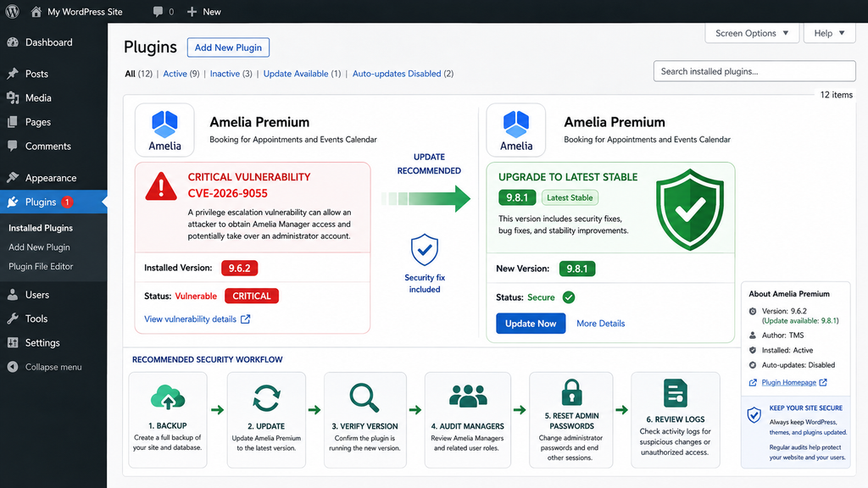The width and height of the screenshot is (868, 488).
Task: Open the New content menu
Action: pos(203,12)
